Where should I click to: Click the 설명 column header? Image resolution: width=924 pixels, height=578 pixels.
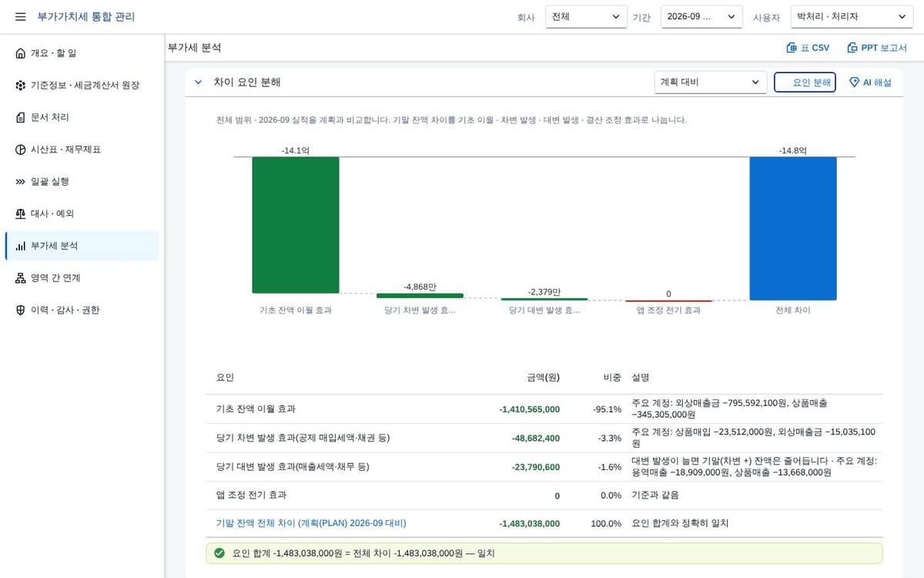point(641,378)
